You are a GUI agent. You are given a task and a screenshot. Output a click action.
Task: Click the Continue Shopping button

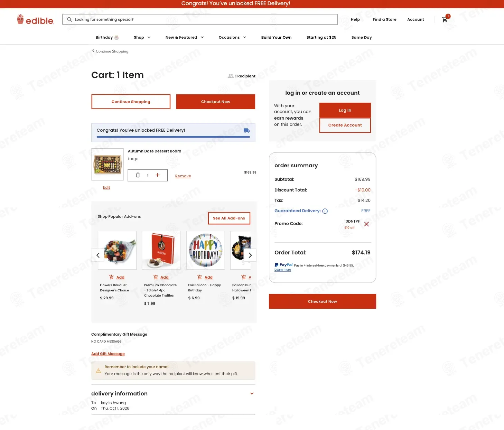131,102
